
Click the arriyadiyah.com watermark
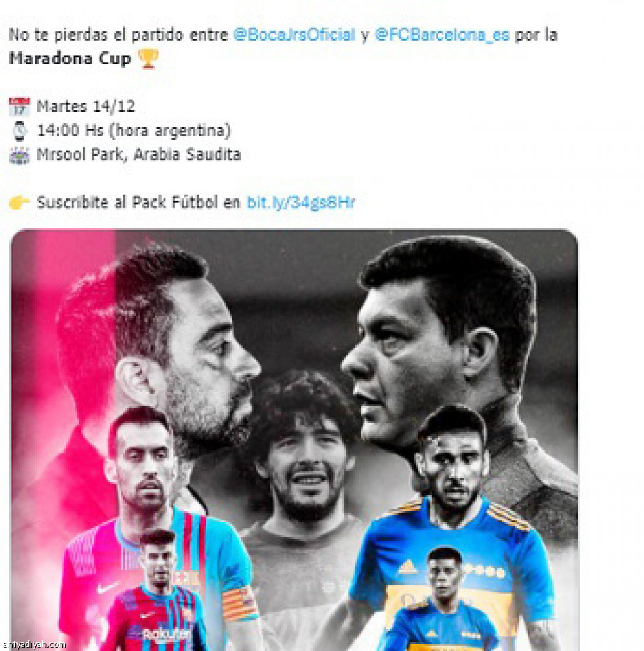34,645
